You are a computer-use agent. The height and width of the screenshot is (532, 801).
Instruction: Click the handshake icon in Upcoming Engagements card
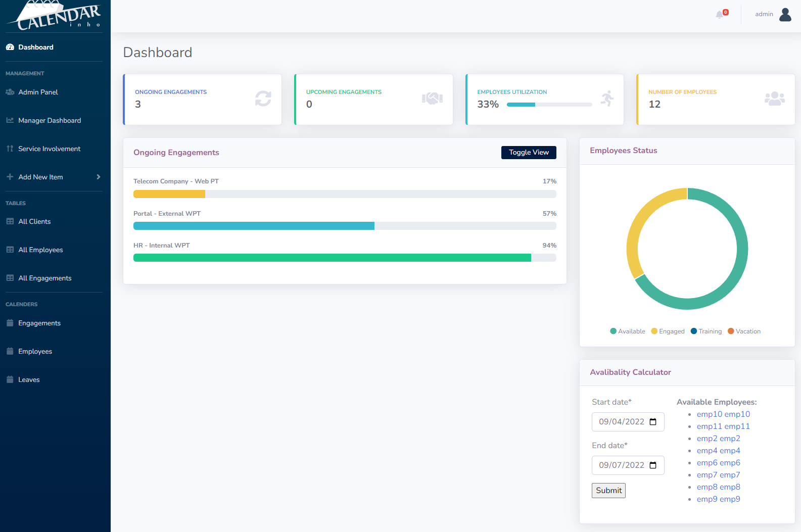[x=432, y=99]
